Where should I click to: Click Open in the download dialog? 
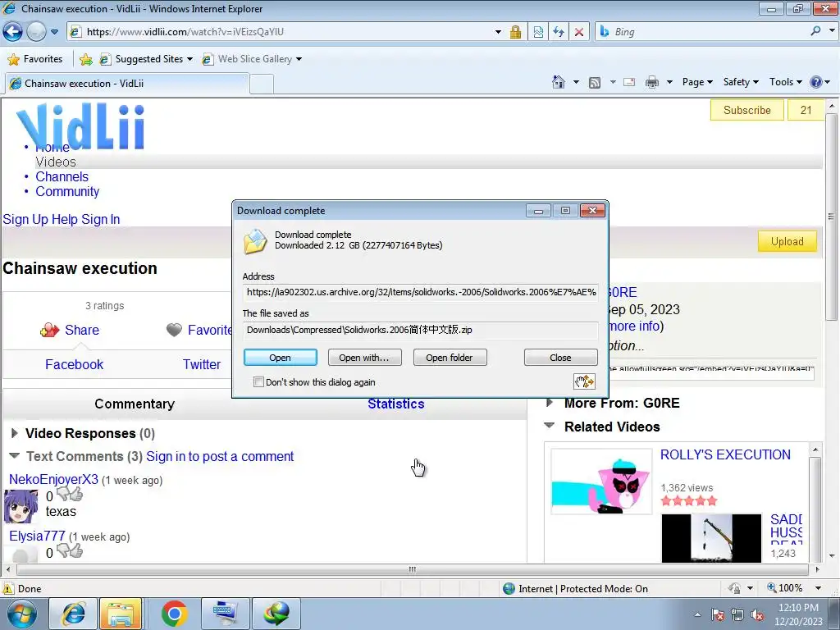[x=281, y=358]
